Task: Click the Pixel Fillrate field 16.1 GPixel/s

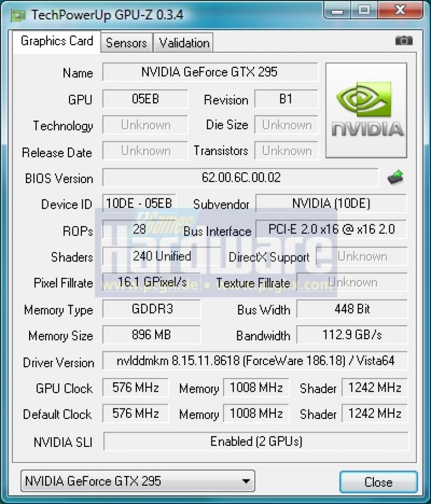Action: click(x=152, y=282)
